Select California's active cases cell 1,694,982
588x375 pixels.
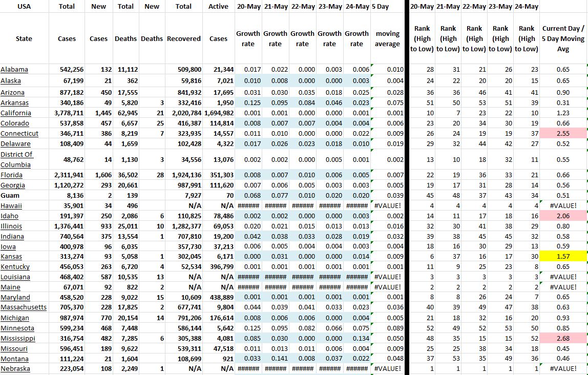coord(219,113)
